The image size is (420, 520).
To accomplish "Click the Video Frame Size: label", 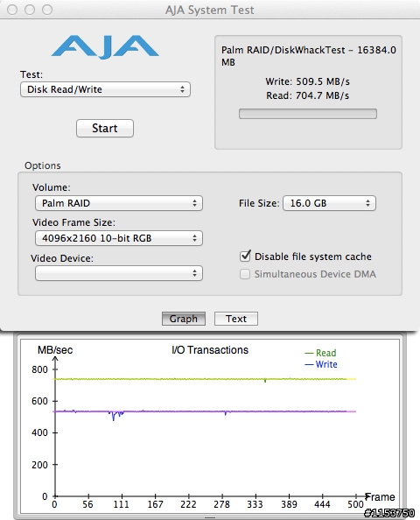I will [x=73, y=222].
